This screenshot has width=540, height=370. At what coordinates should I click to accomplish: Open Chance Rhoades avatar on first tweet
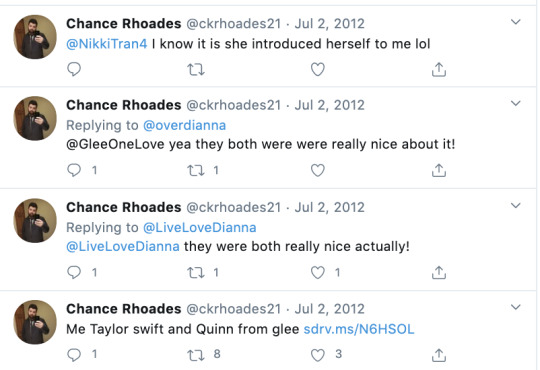point(35,37)
